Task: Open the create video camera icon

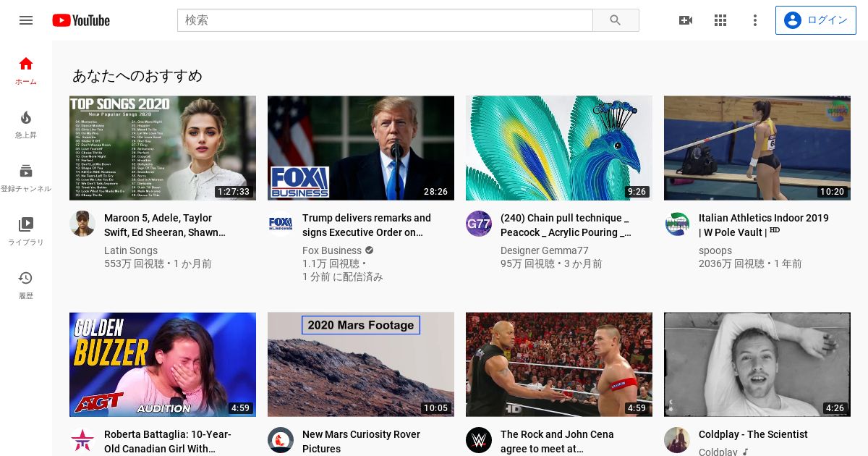Action: click(x=686, y=20)
